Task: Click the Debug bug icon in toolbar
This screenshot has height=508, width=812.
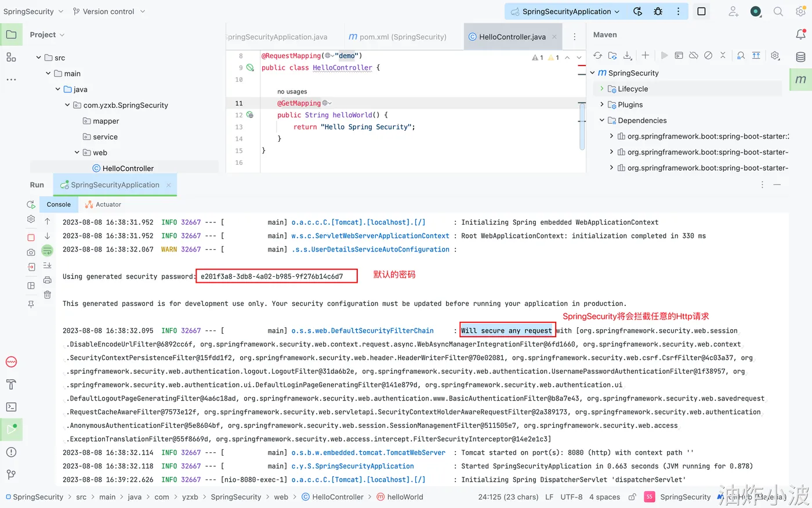Action: 658,12
